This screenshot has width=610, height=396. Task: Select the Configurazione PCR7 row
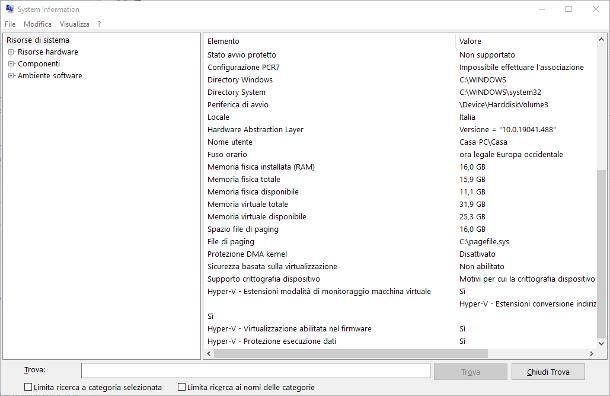pos(400,67)
